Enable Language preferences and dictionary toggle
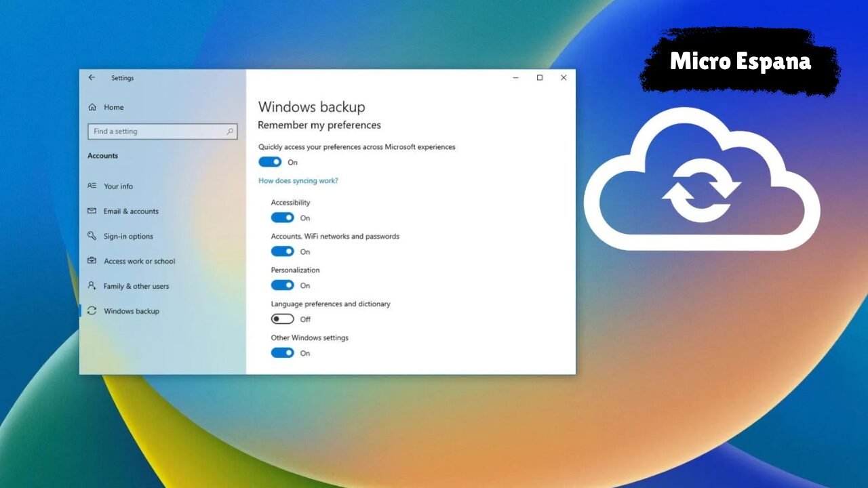Screen dimensions: 868x488 point(282,319)
